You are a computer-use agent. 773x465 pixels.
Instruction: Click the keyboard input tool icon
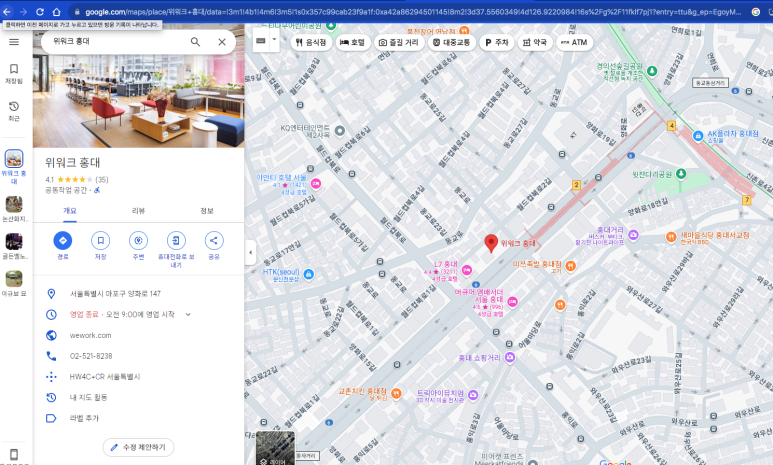pyautogui.click(x=261, y=40)
